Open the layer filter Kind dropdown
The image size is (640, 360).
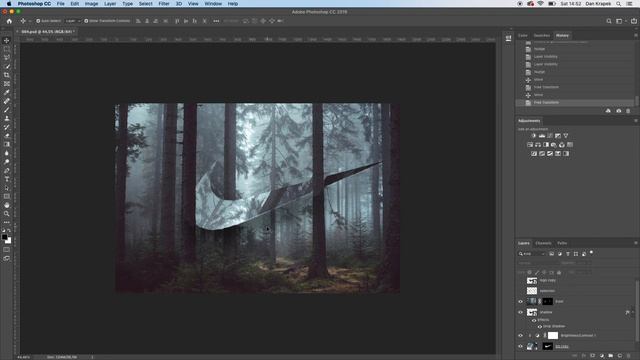point(532,254)
